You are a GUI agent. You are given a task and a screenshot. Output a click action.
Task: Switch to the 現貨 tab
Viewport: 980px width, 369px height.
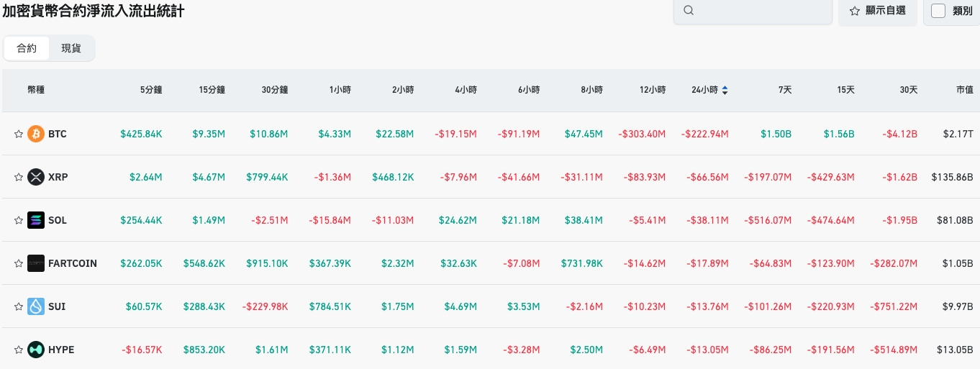pyautogui.click(x=71, y=48)
